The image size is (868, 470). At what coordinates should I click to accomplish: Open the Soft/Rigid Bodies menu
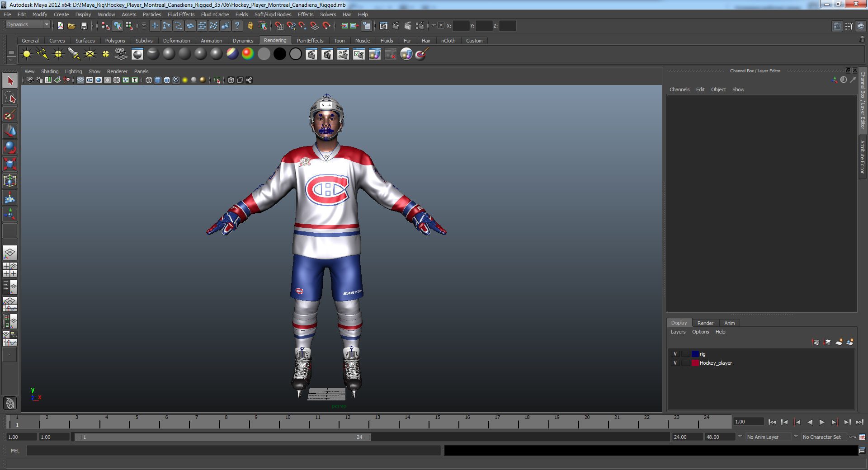pos(273,14)
